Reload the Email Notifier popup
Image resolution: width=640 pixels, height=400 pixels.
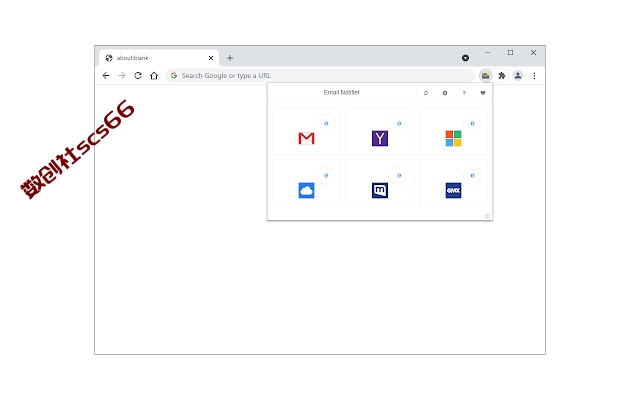pyautogui.click(x=426, y=93)
